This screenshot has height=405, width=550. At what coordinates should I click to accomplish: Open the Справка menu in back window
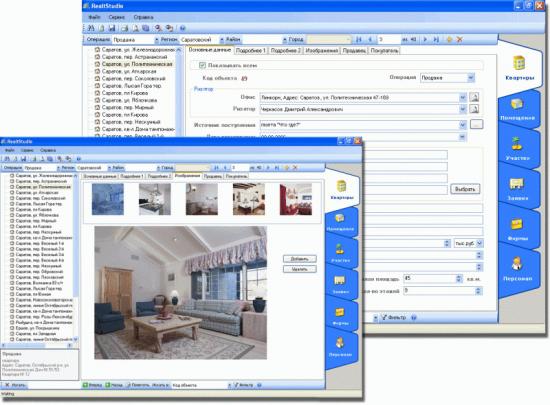(143, 17)
